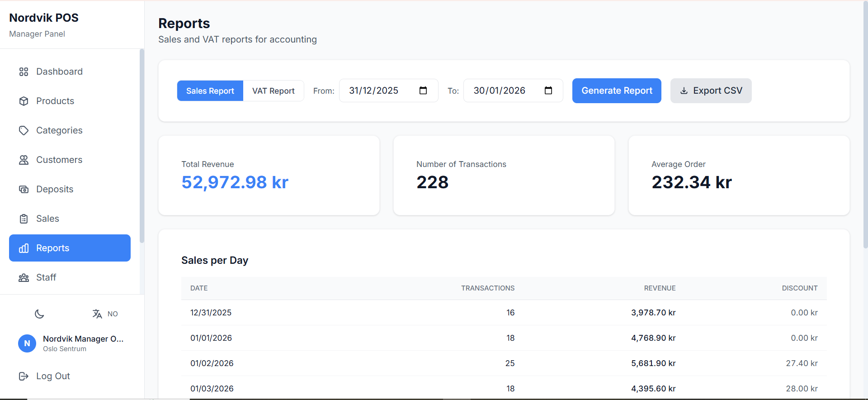
Task: Click the From date input field text
Action: (373, 90)
